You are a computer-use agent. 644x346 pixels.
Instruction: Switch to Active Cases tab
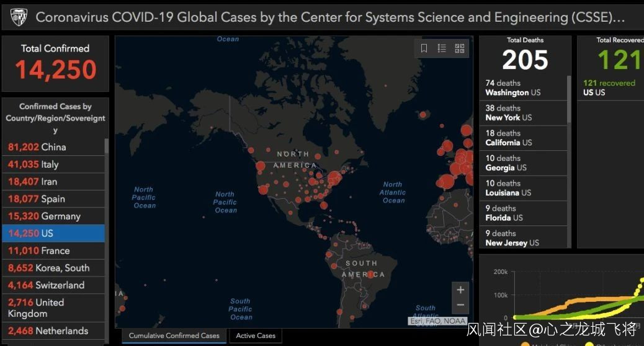pyautogui.click(x=256, y=335)
